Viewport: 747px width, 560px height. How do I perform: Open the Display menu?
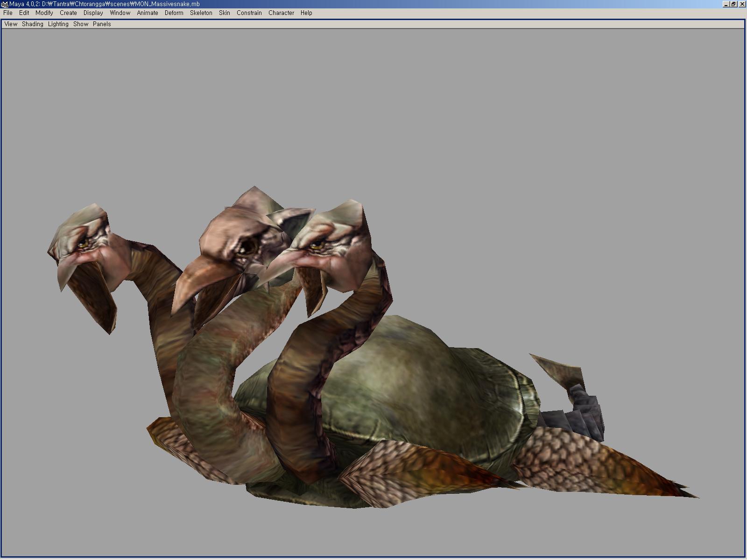93,13
